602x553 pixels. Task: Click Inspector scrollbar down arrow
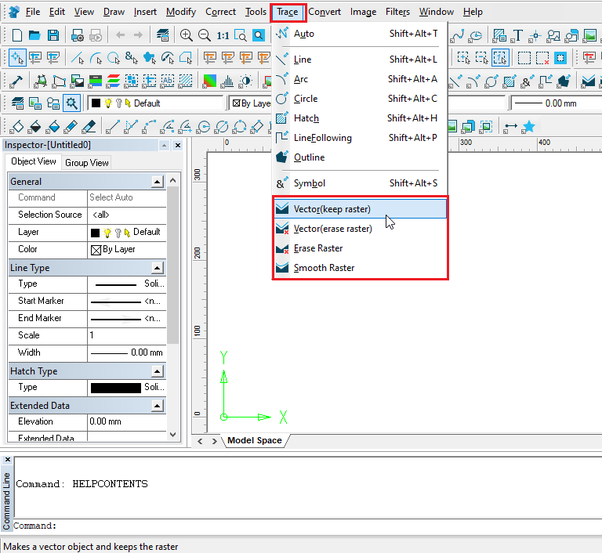(173, 435)
